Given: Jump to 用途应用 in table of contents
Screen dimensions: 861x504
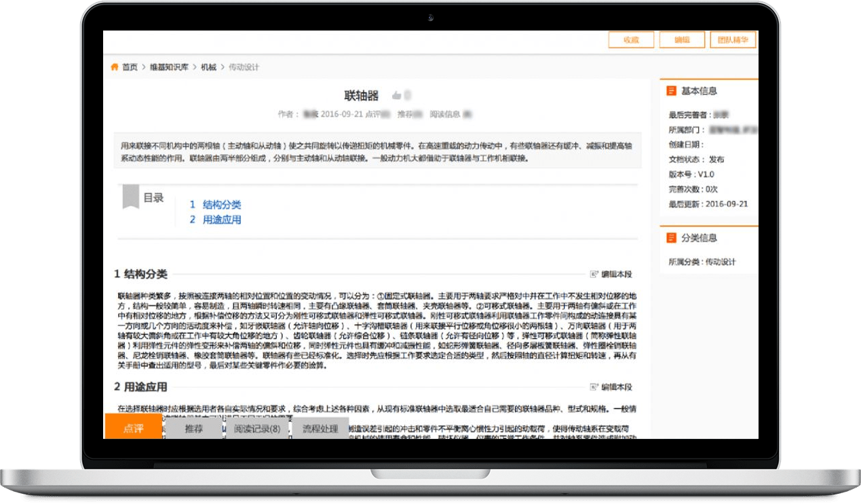Looking at the screenshot, I should tap(221, 220).
